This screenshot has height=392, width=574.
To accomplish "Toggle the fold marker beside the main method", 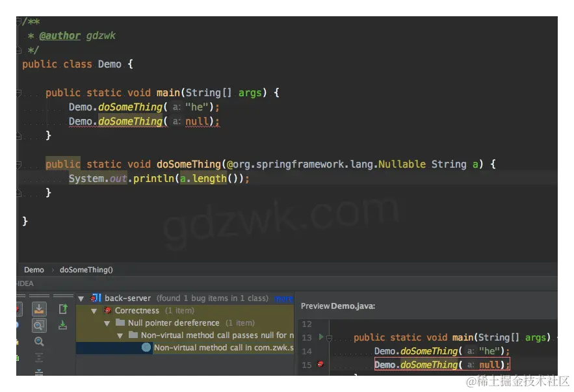I will point(19,94).
